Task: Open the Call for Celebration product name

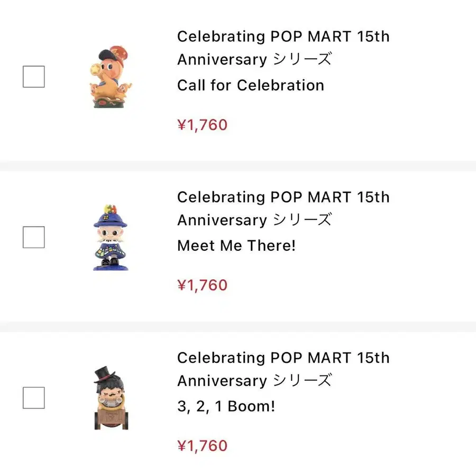Action: [x=250, y=85]
